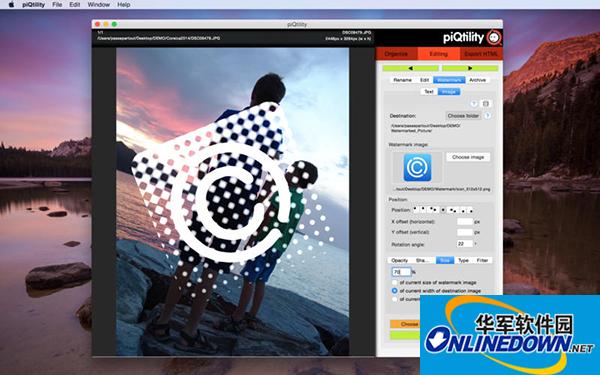Select 'of current width of destination image'
Image resolution: width=600 pixels, height=375 pixels.
point(395,291)
